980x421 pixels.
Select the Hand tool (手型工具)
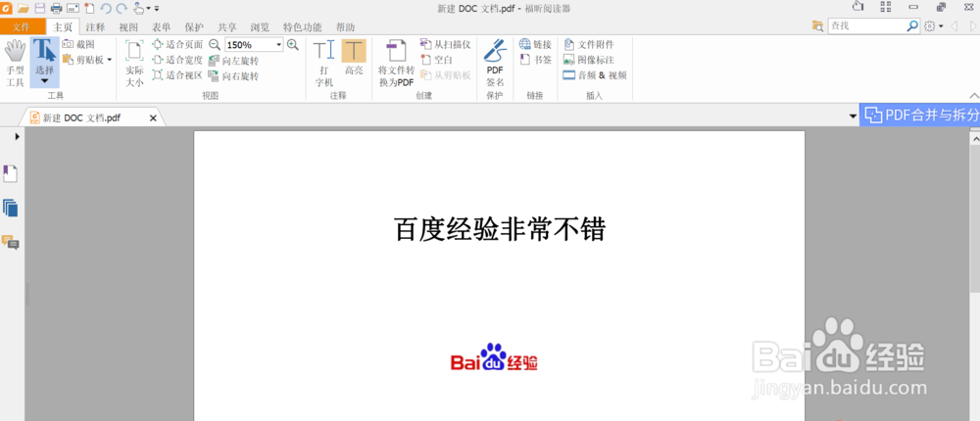click(15, 63)
